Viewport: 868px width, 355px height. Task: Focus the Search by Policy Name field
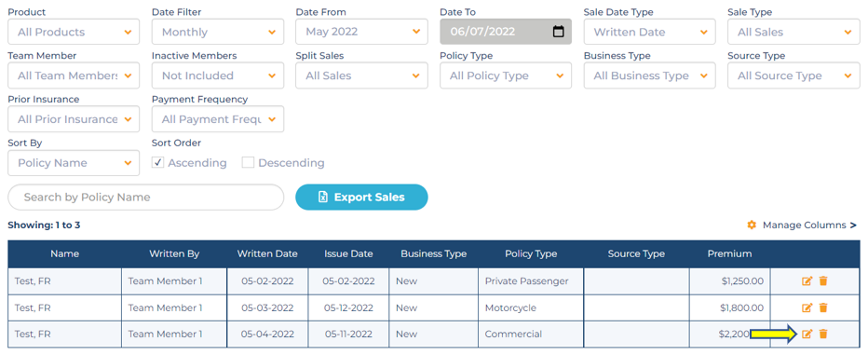point(145,198)
